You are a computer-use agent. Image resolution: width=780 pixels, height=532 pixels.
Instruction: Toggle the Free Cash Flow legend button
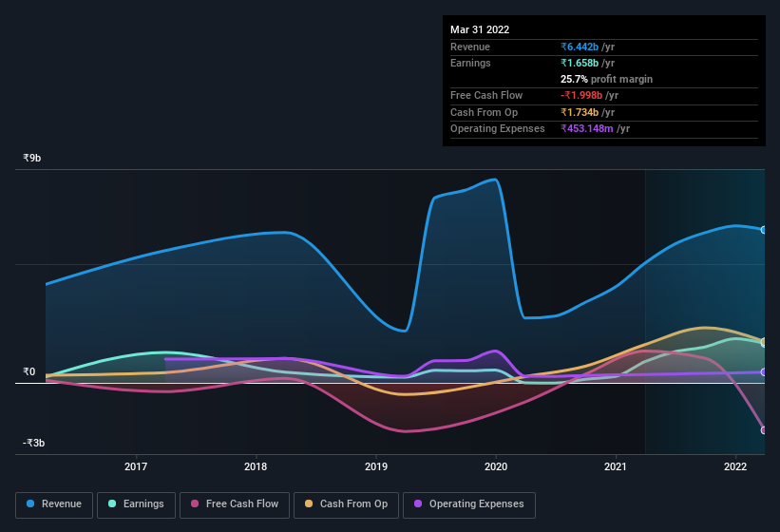[235, 504]
